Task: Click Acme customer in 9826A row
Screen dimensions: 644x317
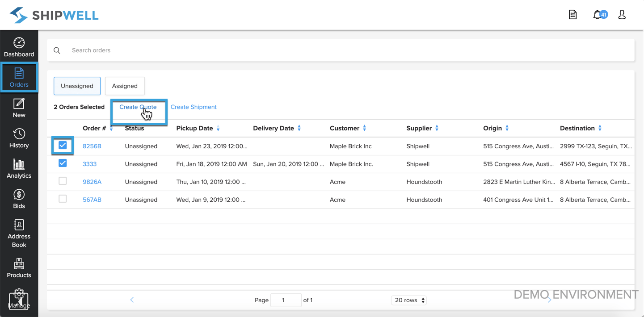Action: click(x=337, y=182)
